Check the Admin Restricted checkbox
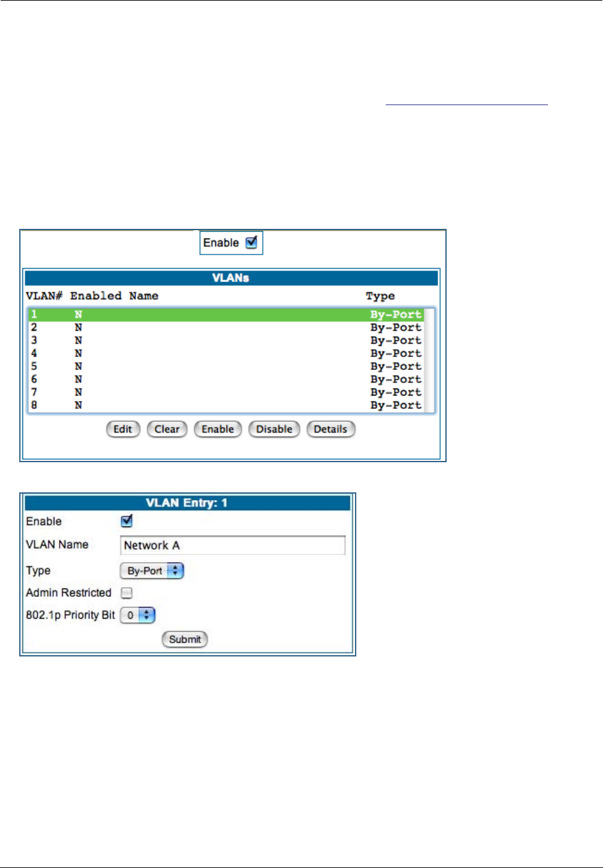Image resolution: width=603 pixels, height=868 pixels. (127, 592)
